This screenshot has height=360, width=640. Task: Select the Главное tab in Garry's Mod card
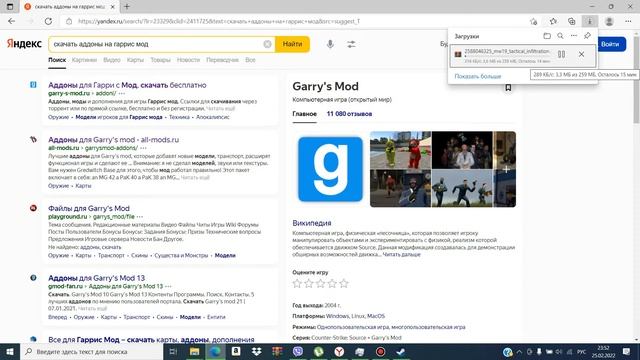click(x=304, y=114)
